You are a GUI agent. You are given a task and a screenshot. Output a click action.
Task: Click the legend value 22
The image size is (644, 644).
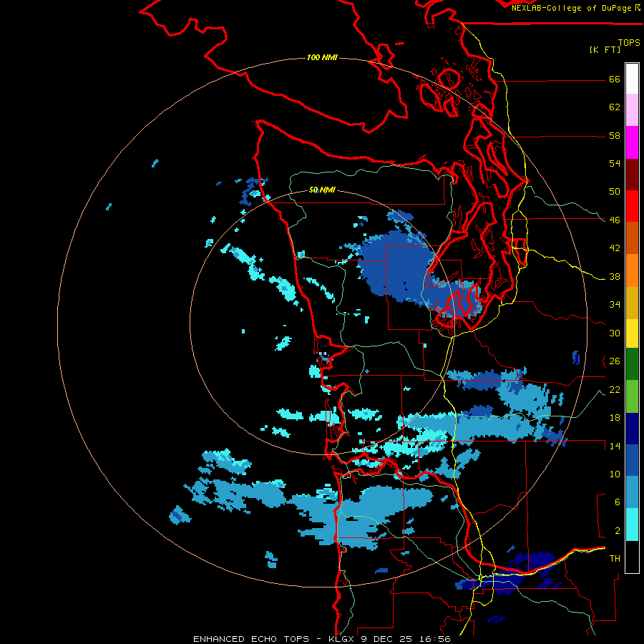coord(615,389)
